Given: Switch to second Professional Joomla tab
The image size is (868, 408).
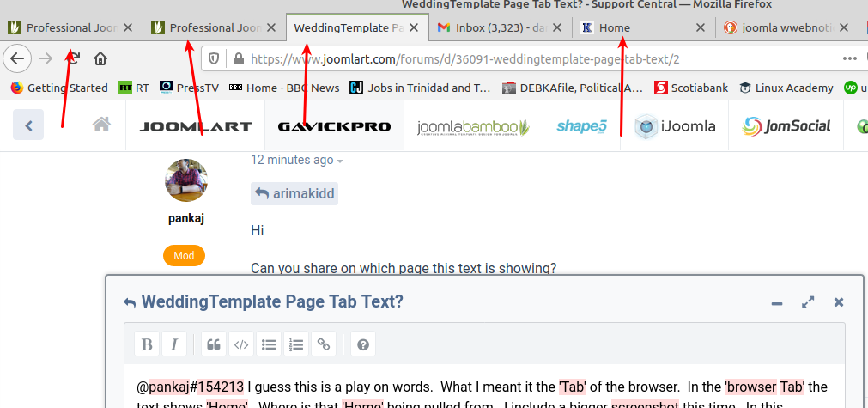Looking at the screenshot, I should (215, 27).
